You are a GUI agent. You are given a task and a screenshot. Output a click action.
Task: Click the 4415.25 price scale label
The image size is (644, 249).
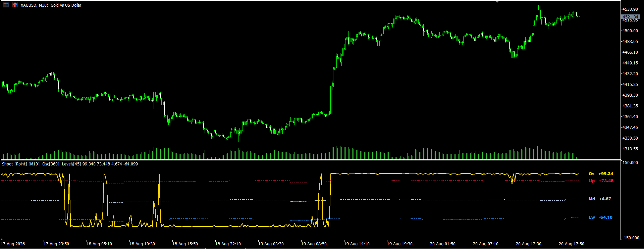[x=630, y=85]
